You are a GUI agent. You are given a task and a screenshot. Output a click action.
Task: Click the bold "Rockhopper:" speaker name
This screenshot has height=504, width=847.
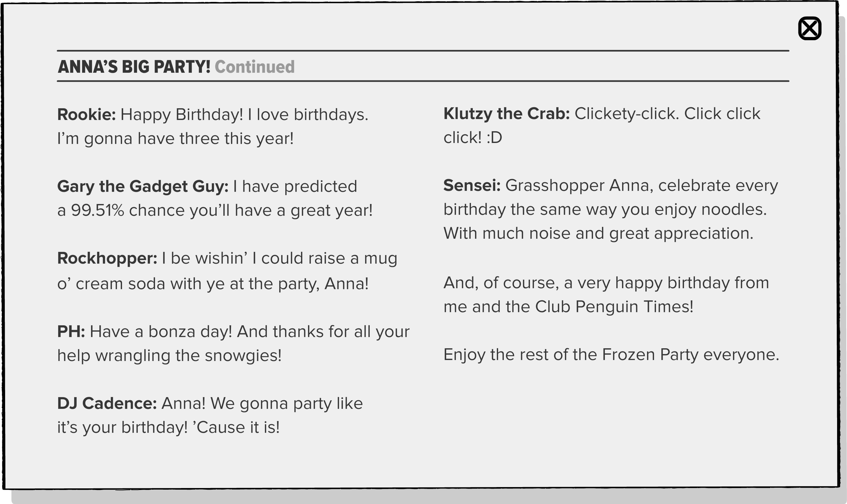tap(107, 259)
